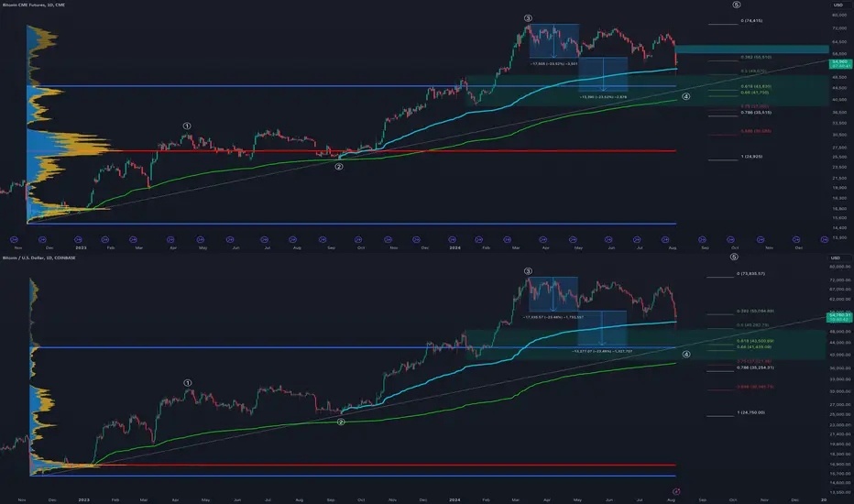Open the event icon above Apr 2023, top chart
This screenshot has height=504, width=854.
pos(170,239)
